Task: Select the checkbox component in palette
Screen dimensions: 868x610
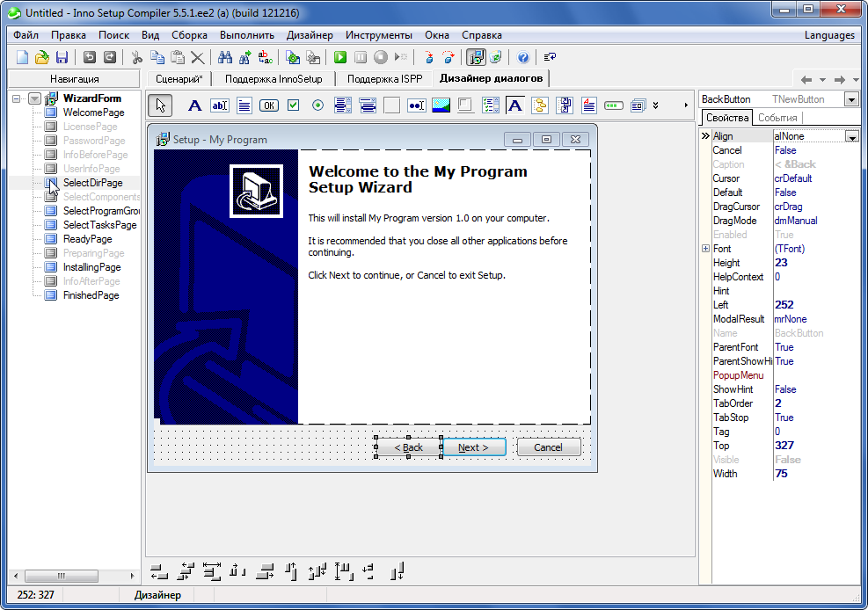Action: tap(294, 105)
